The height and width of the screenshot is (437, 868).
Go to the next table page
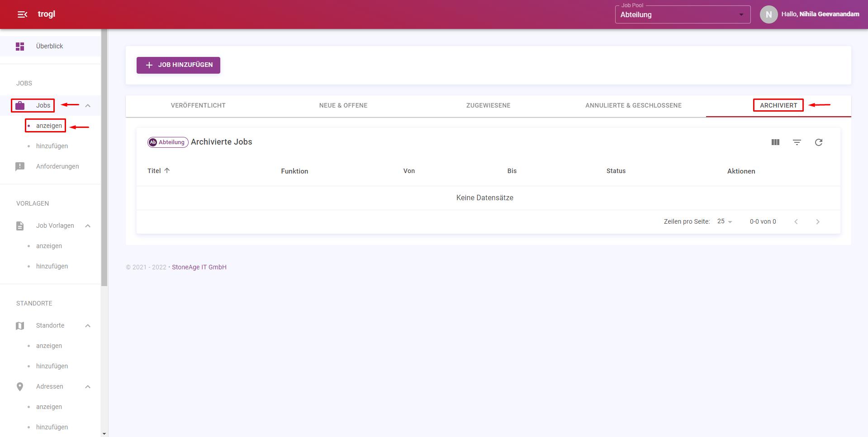click(x=818, y=221)
